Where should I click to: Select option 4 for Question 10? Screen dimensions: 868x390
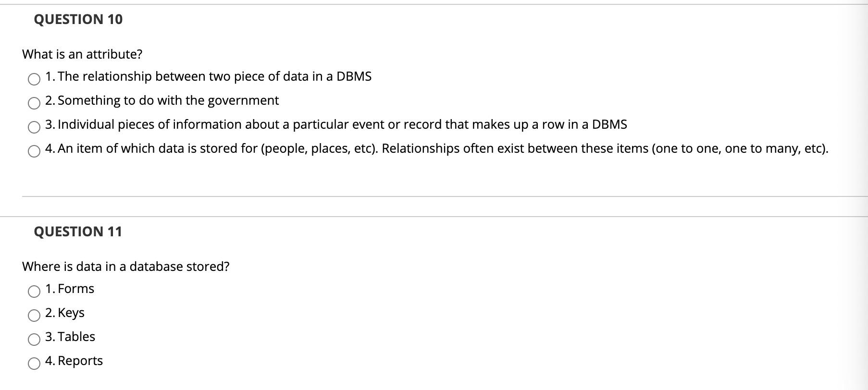click(34, 152)
